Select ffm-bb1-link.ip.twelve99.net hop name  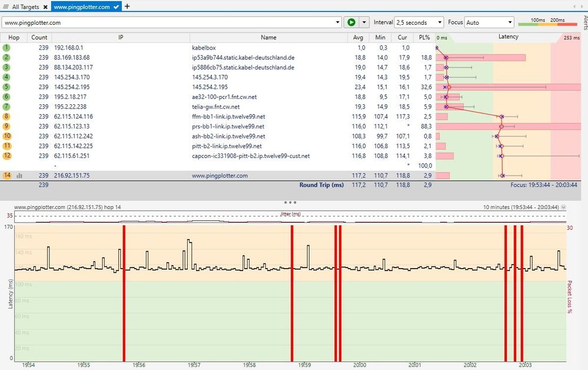228,116
